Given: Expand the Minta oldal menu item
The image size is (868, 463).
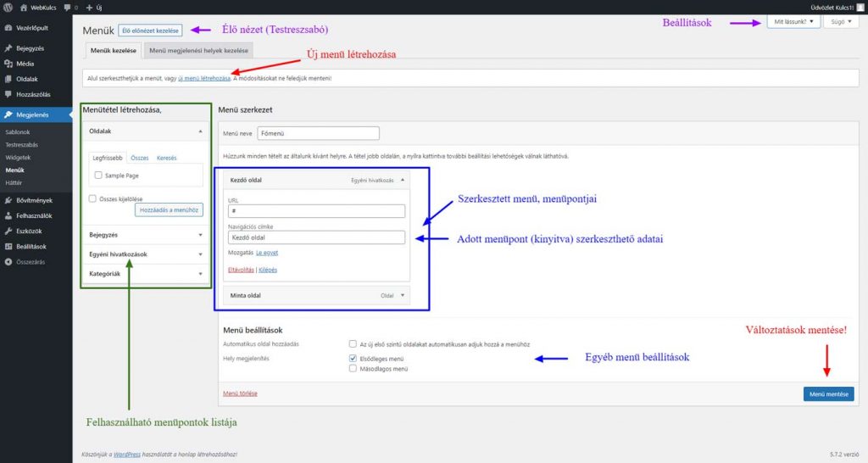Looking at the screenshot, I should click(403, 296).
